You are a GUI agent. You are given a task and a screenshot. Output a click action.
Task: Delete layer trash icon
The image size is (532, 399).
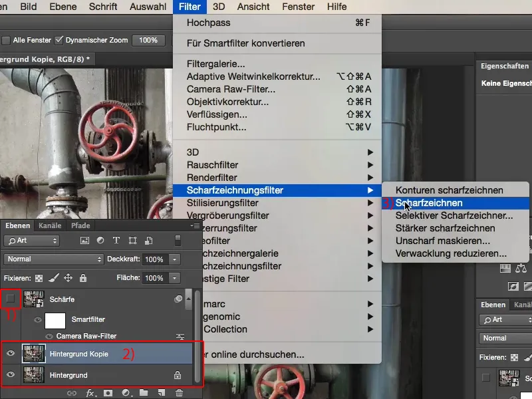180,392
